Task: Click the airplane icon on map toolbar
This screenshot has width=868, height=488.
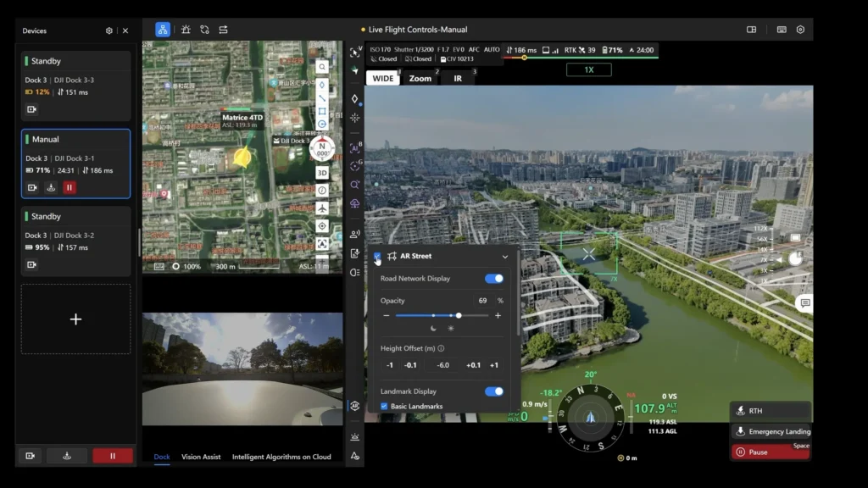Action: pyautogui.click(x=322, y=208)
